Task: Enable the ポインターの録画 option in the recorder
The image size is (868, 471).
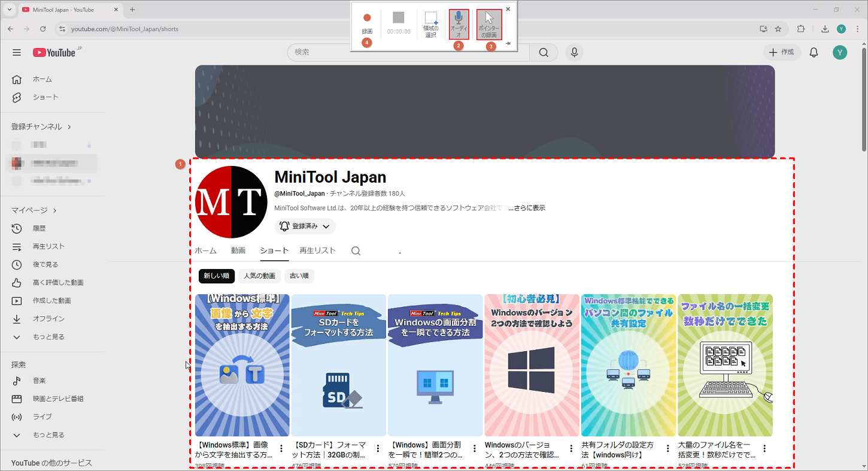Action: point(490,24)
